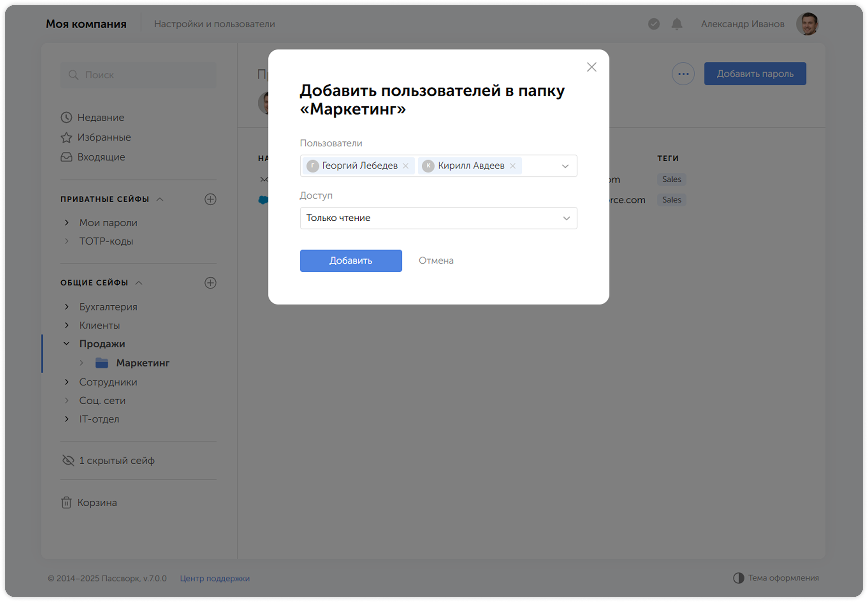The image size is (868, 602).
Task: Open the Доступ dropdown with Только чтение
Action: [438, 218]
